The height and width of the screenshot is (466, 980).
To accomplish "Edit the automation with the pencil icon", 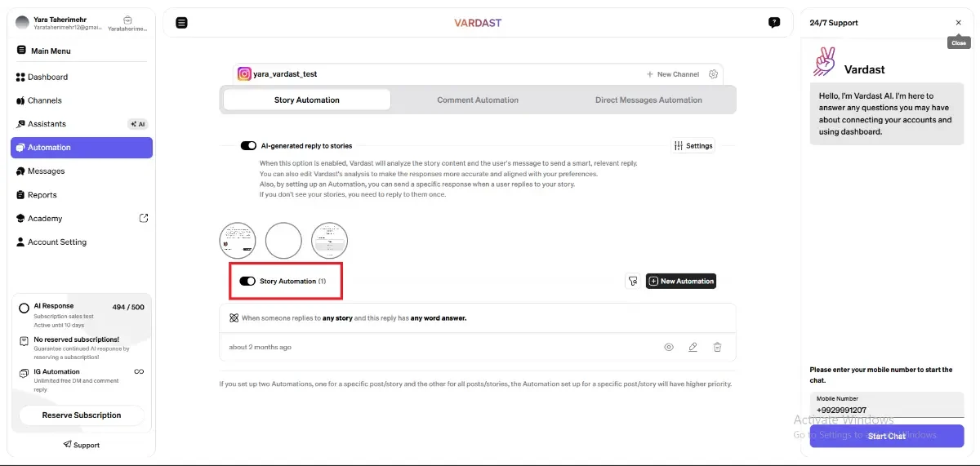I will 693,347.
